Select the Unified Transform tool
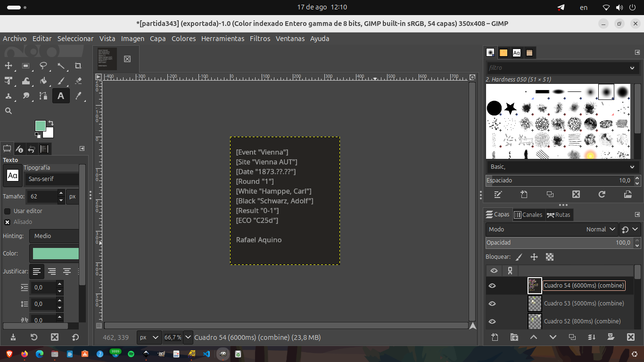This screenshot has height=362, width=644. pos(8,81)
